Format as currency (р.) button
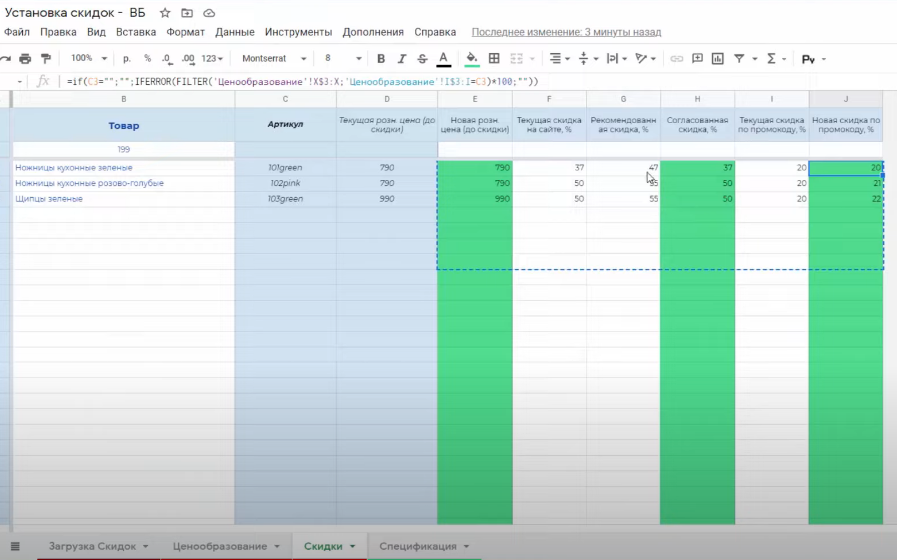This screenshot has height=560, width=897. (x=127, y=58)
